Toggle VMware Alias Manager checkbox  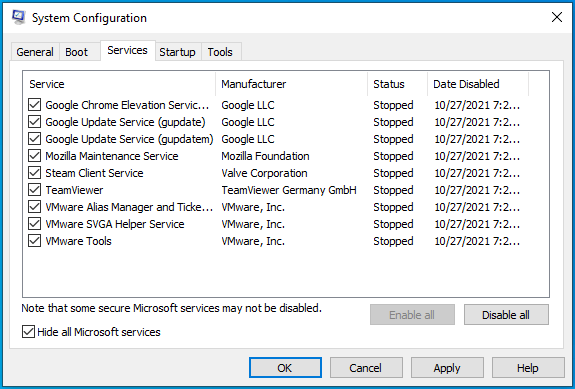pos(34,207)
